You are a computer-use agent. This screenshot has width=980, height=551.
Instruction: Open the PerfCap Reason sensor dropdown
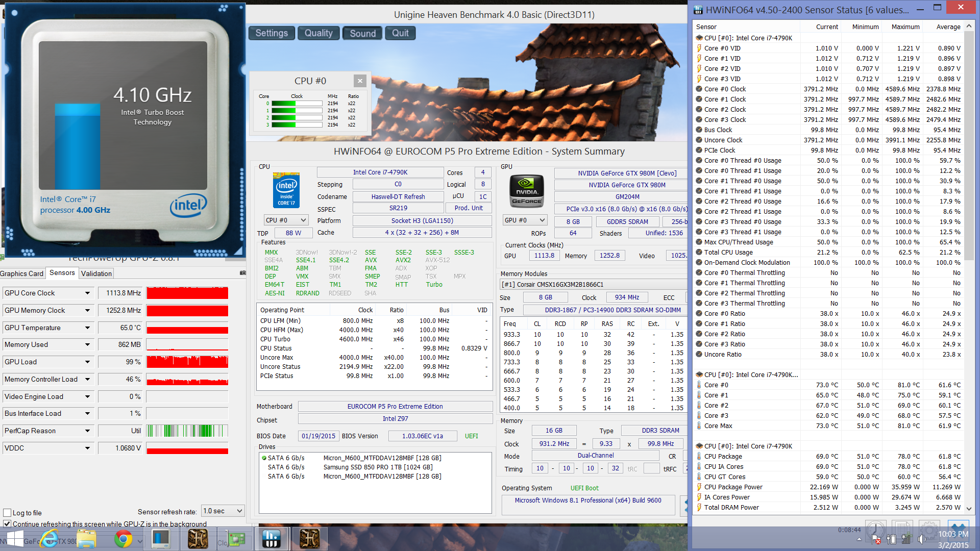pos(87,431)
